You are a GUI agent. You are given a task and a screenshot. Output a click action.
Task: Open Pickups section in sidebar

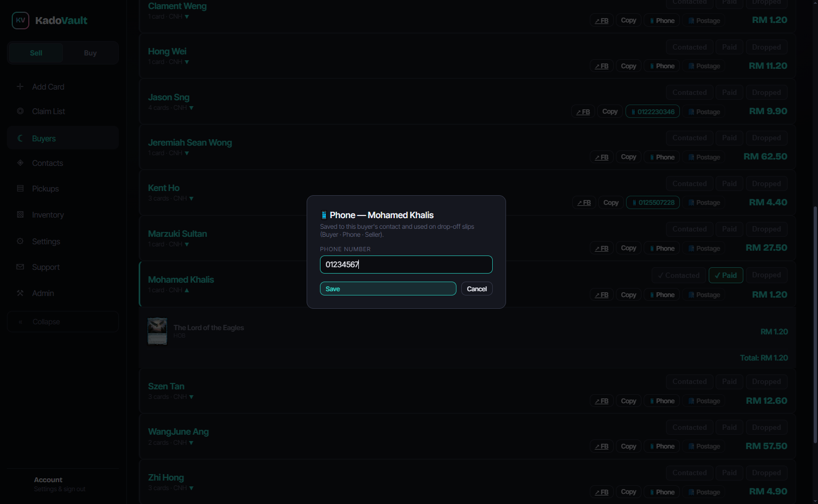[x=63, y=189]
